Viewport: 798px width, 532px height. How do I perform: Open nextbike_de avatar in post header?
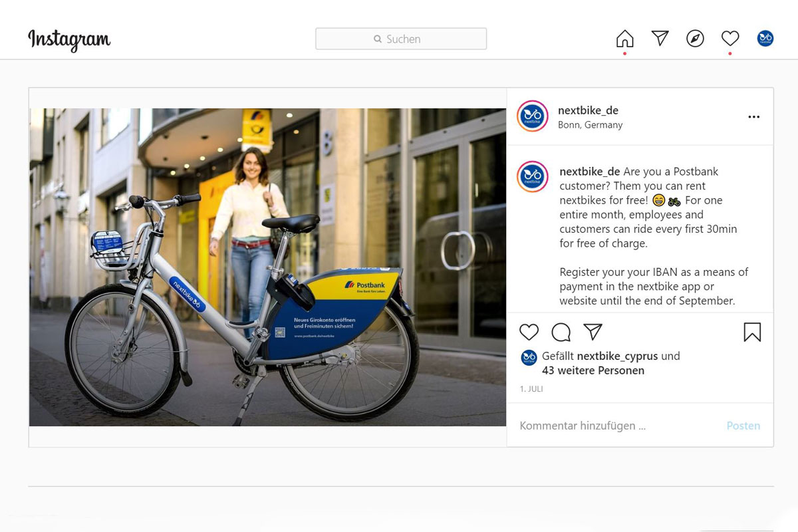point(533,116)
